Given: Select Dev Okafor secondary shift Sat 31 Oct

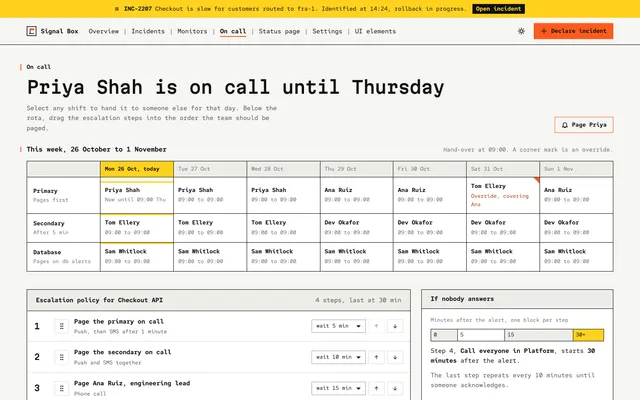Looking at the screenshot, I should coord(503,228).
